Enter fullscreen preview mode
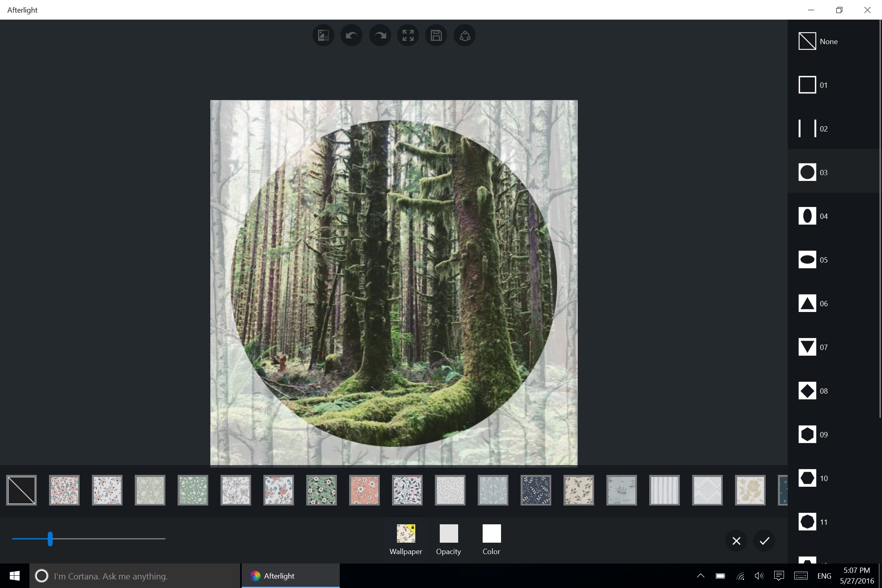The width and height of the screenshot is (882, 588). (x=408, y=35)
